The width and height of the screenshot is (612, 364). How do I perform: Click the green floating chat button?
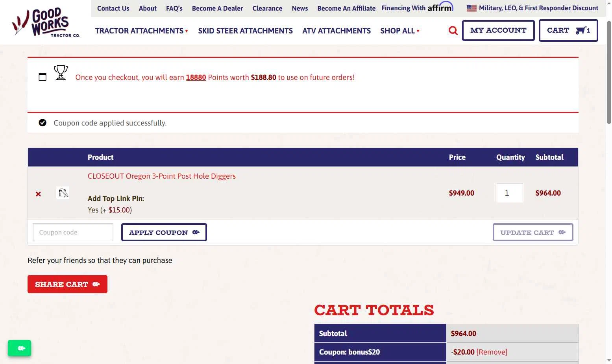pos(19,348)
